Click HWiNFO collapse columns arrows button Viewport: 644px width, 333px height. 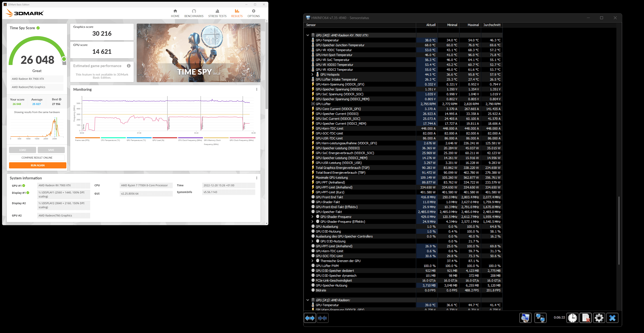[323, 318]
